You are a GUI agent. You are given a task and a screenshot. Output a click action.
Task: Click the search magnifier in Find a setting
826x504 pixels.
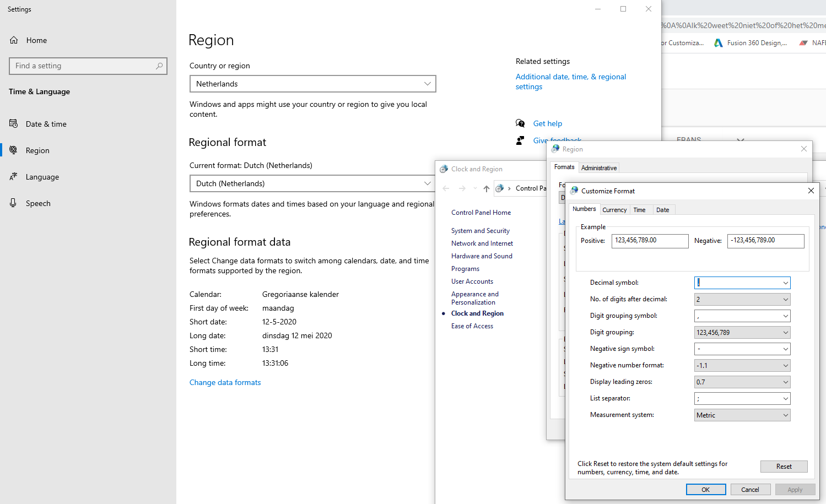pos(159,66)
